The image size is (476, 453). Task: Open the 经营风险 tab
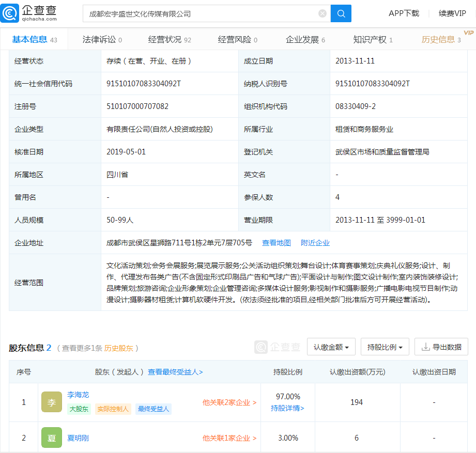238,39
